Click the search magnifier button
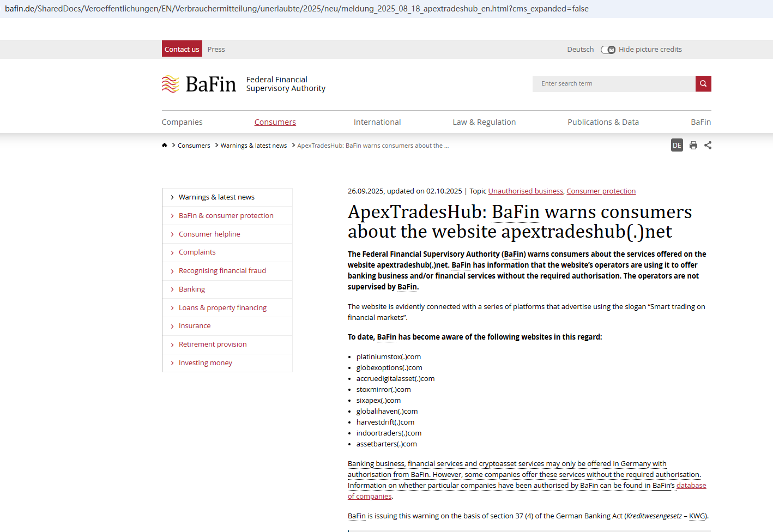The height and width of the screenshot is (532, 773). 703,83
